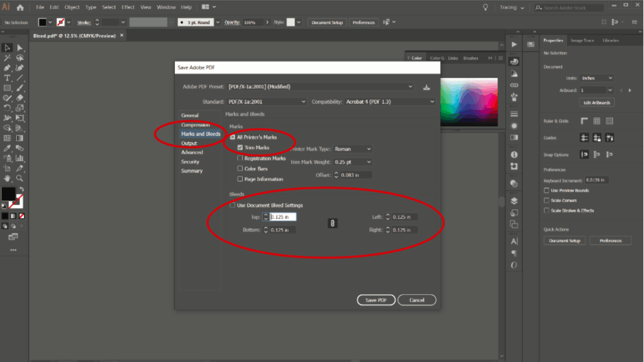Image resolution: width=644 pixels, height=362 pixels.
Task: Click the Save PDF button
Action: [x=376, y=300]
